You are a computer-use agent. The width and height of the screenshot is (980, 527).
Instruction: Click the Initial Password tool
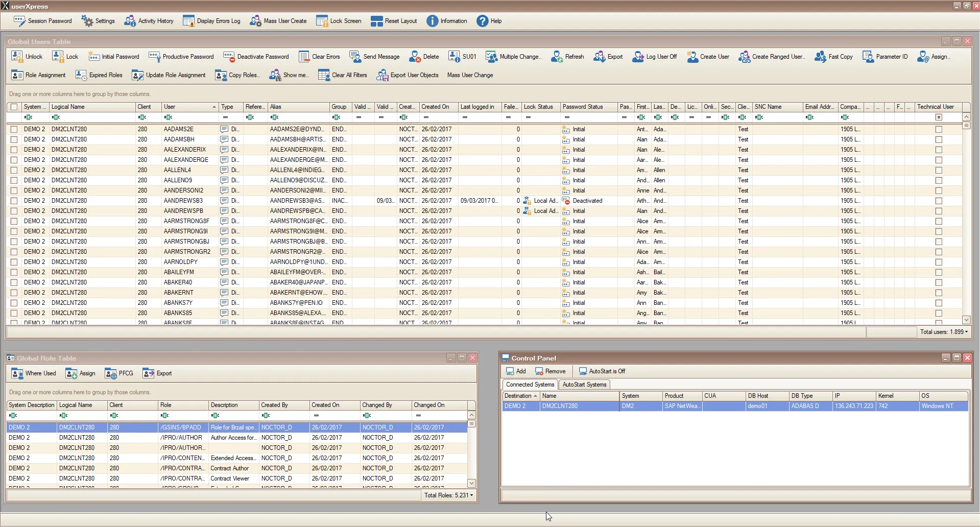[x=113, y=57]
